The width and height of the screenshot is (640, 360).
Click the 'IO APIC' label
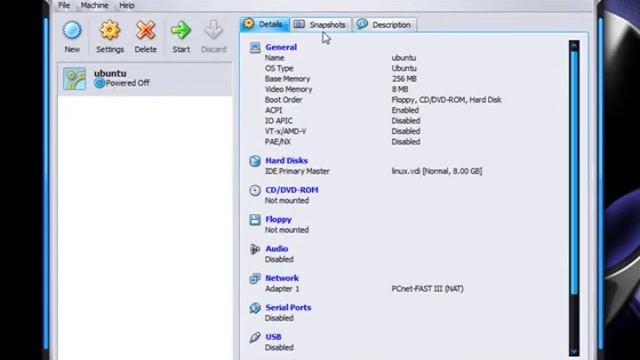[x=279, y=121]
